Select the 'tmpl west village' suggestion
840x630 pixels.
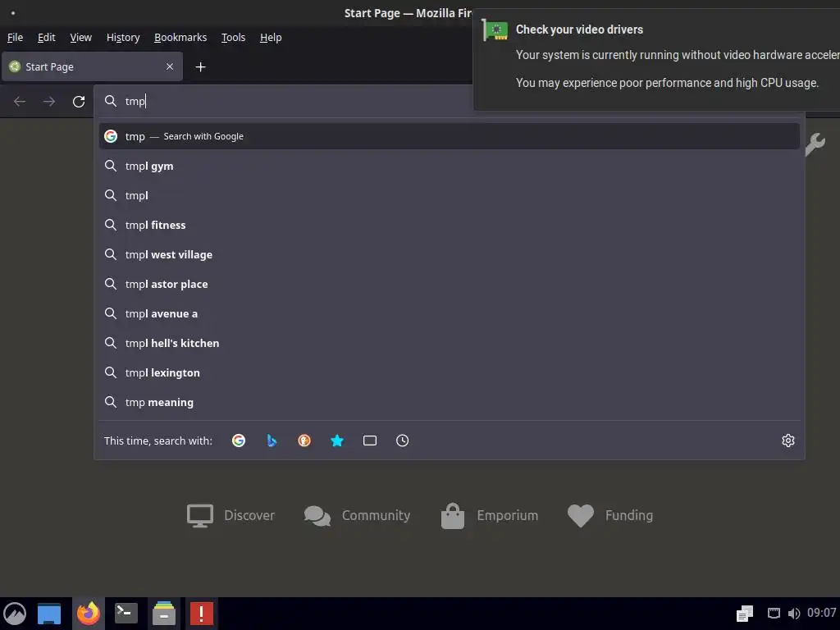tap(450, 254)
